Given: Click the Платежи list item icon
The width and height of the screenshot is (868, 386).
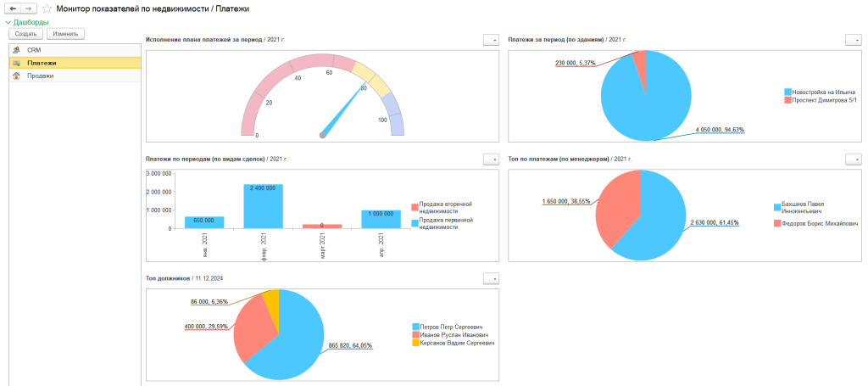Looking at the screenshot, I should [x=16, y=63].
